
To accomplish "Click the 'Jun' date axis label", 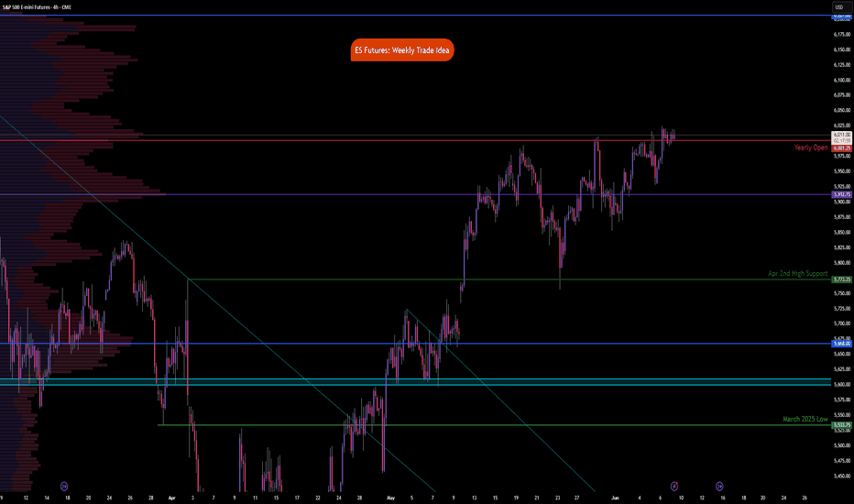I will [x=616, y=498].
